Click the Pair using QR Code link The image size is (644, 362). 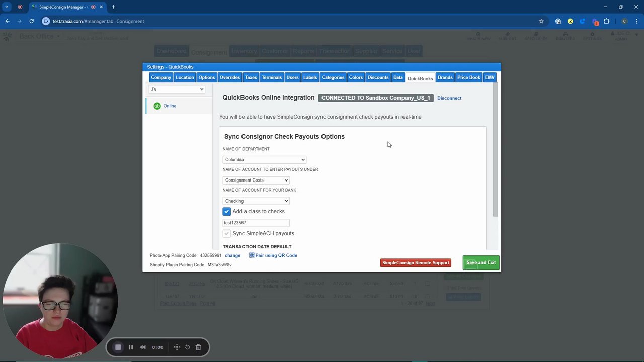click(276, 255)
